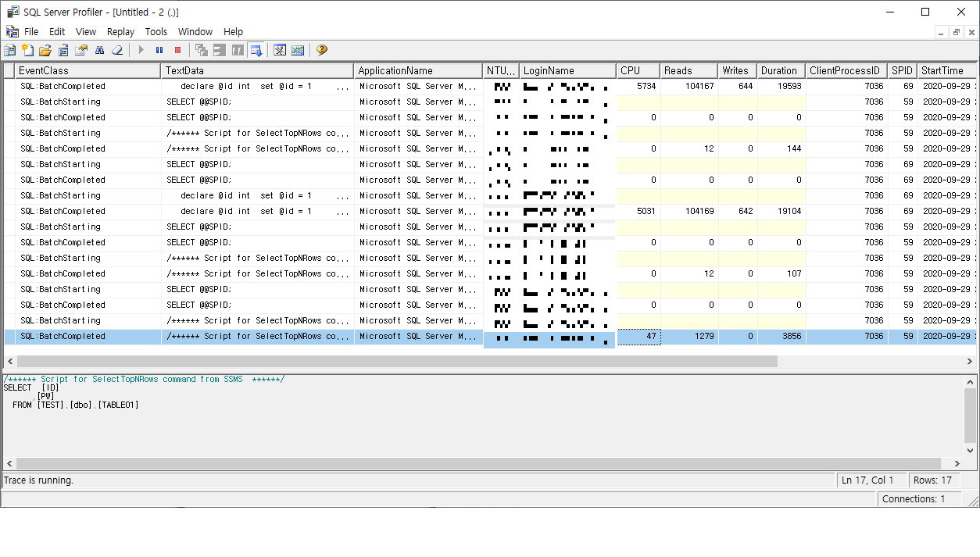Click the grid scrollbar left arrow
Image resolution: width=980 pixels, height=557 pixels.
click(x=10, y=362)
